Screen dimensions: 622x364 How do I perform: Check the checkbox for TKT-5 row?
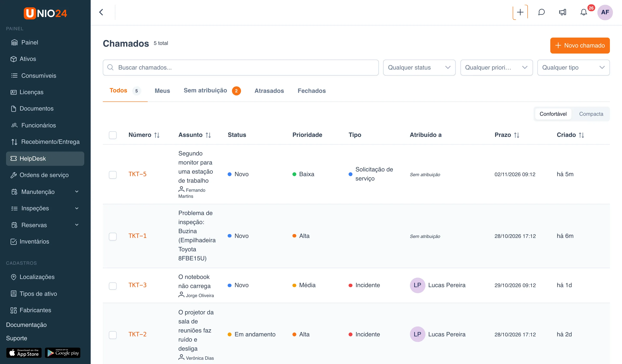click(113, 174)
